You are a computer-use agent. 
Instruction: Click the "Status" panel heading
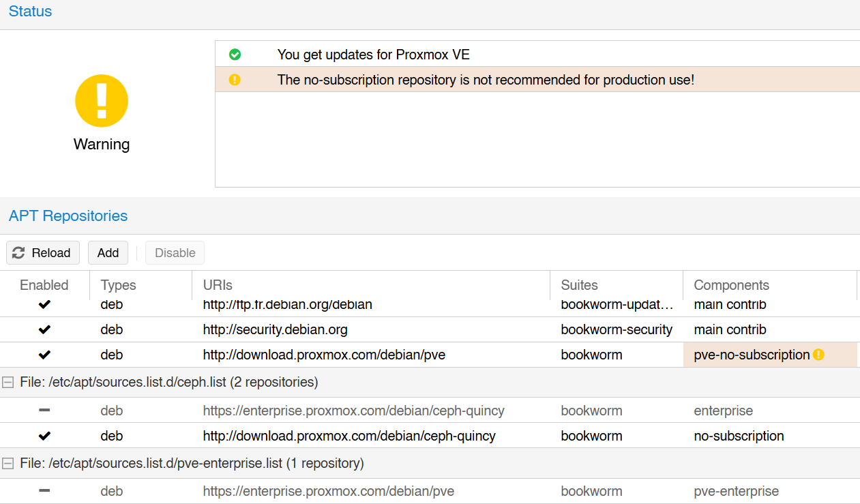[x=30, y=12]
